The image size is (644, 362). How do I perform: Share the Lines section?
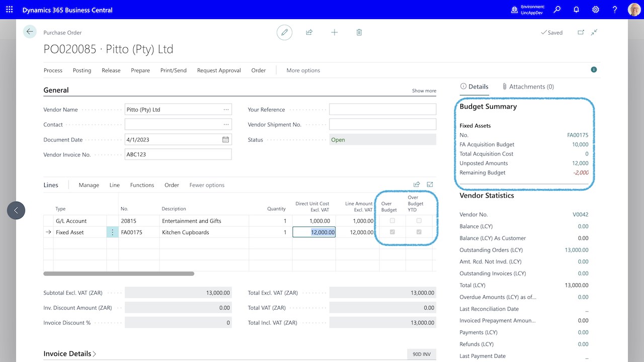tap(417, 185)
